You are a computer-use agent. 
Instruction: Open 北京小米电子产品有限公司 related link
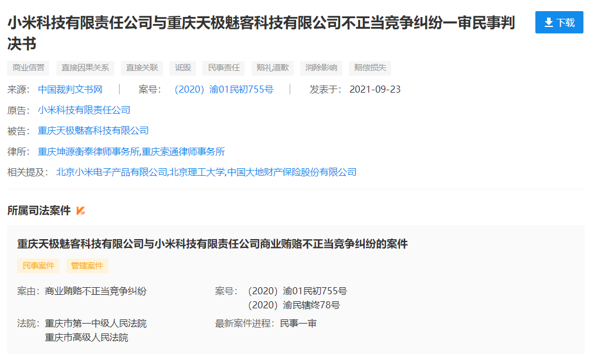(x=112, y=172)
